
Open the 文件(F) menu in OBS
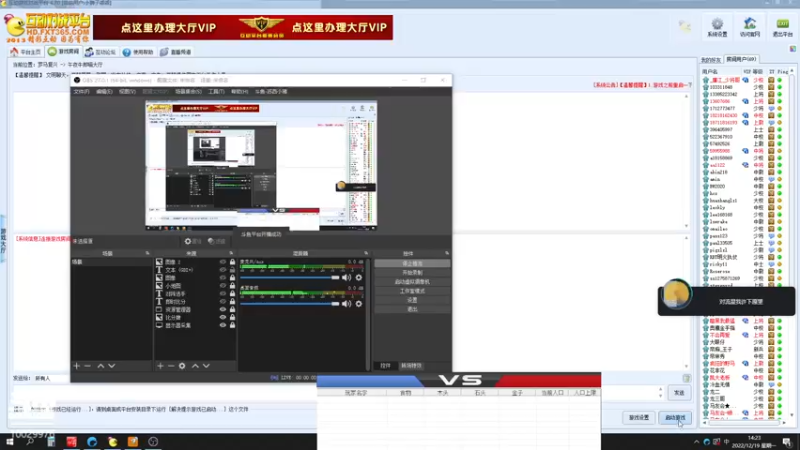[81, 92]
